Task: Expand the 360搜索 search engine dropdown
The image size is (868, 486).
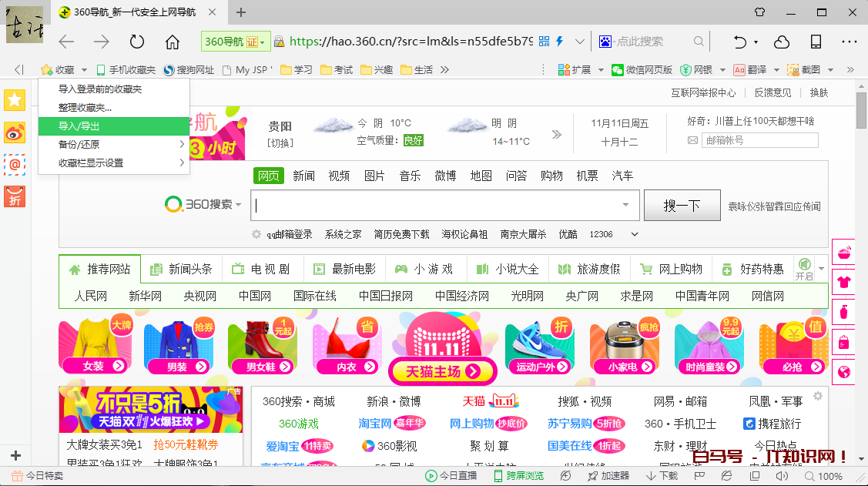Action: coord(238,205)
